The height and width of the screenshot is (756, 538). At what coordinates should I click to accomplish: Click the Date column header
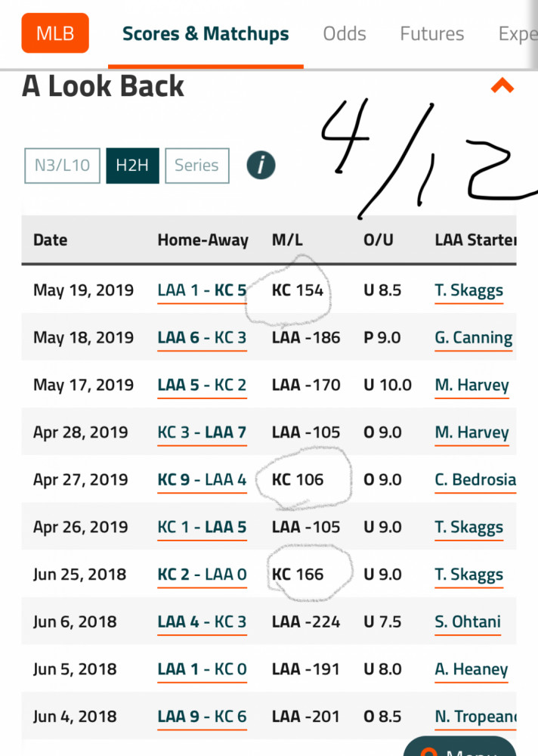click(x=50, y=240)
